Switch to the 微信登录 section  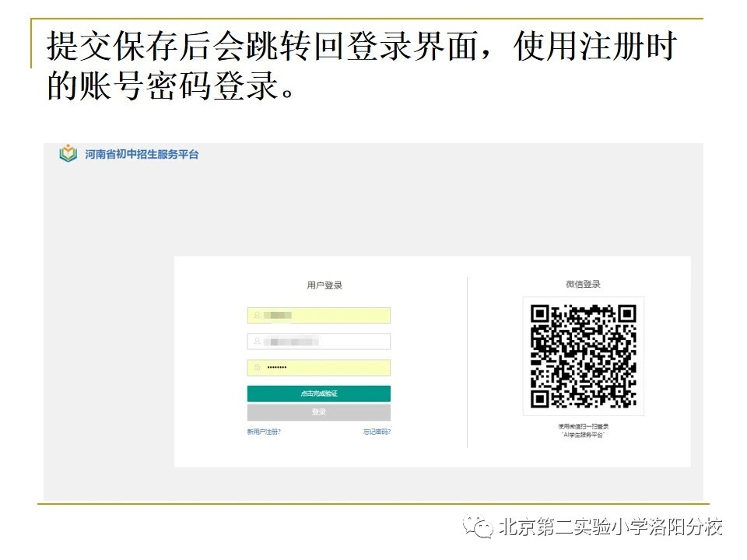pyautogui.click(x=585, y=283)
